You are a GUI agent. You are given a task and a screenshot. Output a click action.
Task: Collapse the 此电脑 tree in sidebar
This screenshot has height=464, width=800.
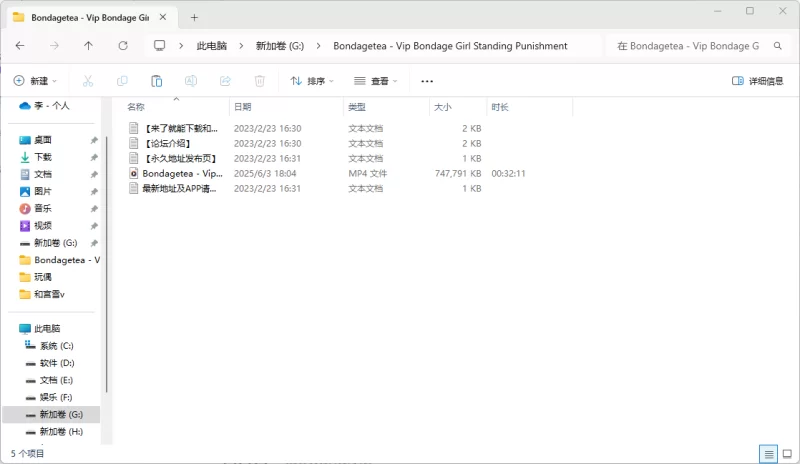click(x=10, y=328)
